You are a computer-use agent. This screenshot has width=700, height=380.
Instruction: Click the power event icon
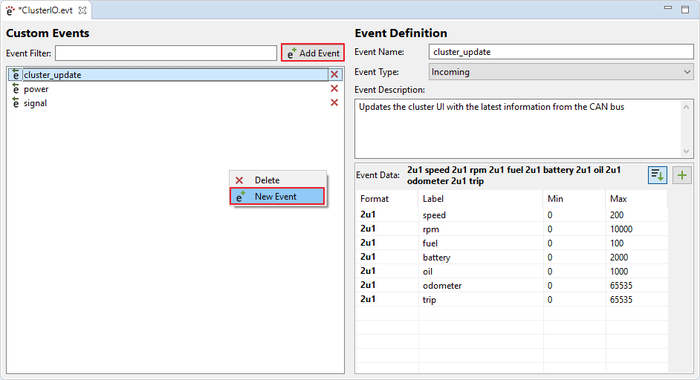point(16,89)
